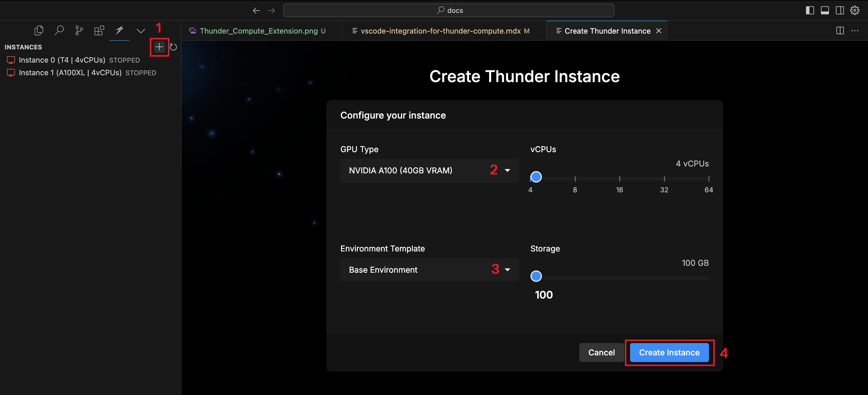Expand additional views chevron in activity bar
868x395 pixels.
[x=141, y=31]
